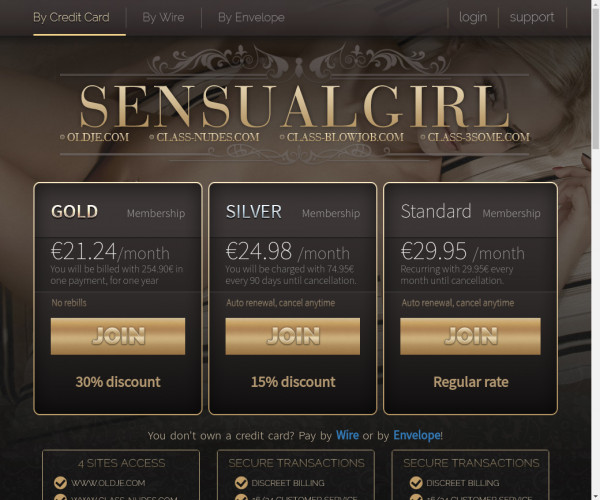
Task: Click CLASS-3SOME.COM in the banner
Action: click(478, 137)
